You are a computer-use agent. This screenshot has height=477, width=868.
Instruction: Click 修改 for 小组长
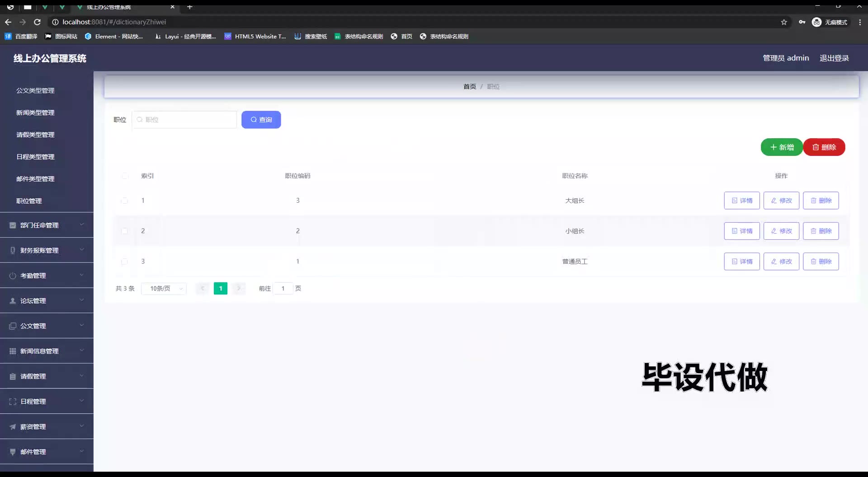coord(781,231)
